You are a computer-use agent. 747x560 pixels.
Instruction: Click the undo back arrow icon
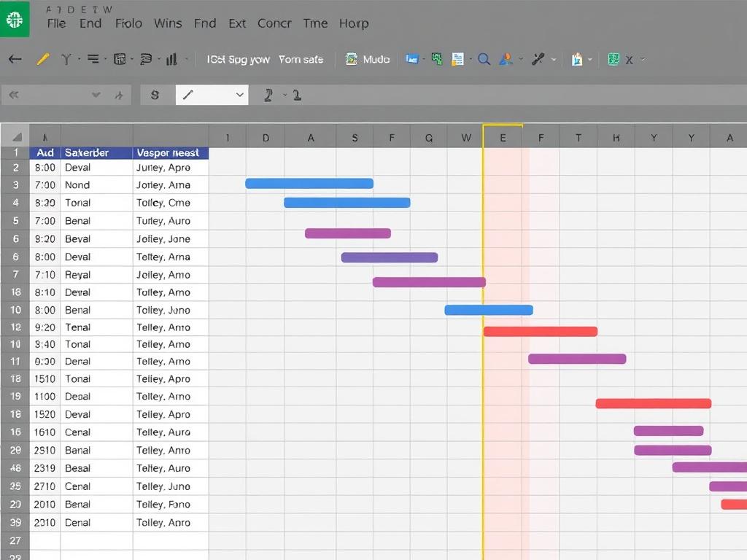click(x=14, y=59)
